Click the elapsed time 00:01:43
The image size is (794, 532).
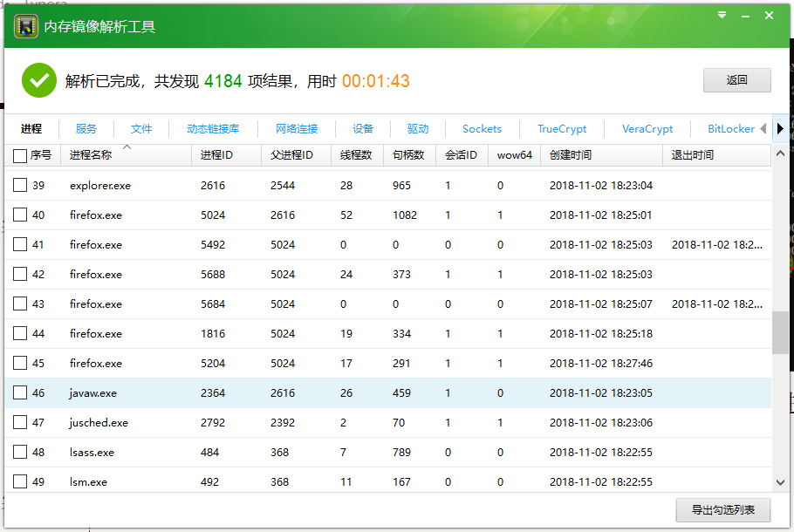[376, 81]
